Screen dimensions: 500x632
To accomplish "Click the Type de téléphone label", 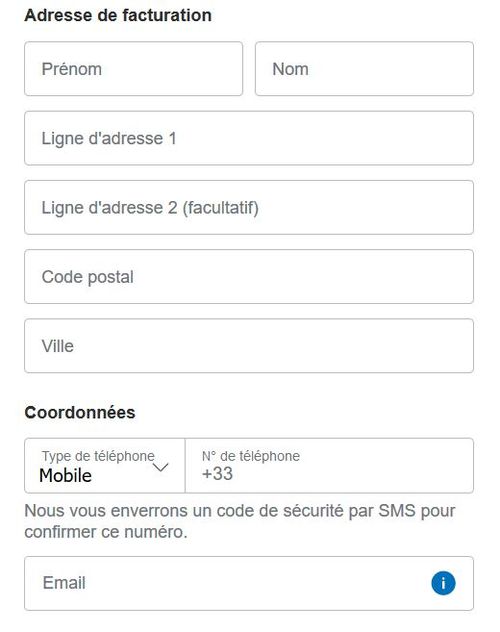I will click(98, 456).
